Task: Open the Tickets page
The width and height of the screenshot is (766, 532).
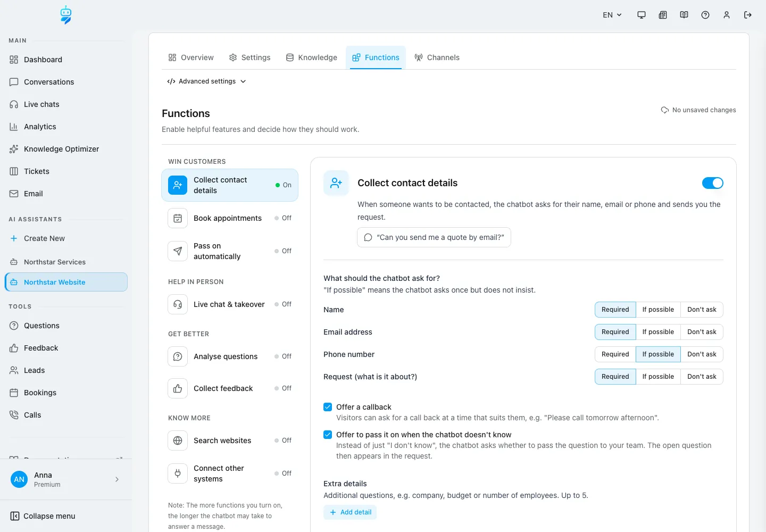Action: pyautogui.click(x=66, y=171)
